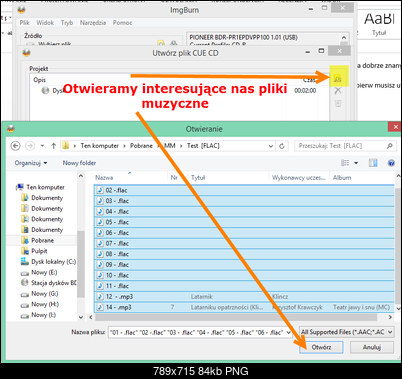
Task: Click the folder tree scroll down arrow
Action: pos(81,317)
